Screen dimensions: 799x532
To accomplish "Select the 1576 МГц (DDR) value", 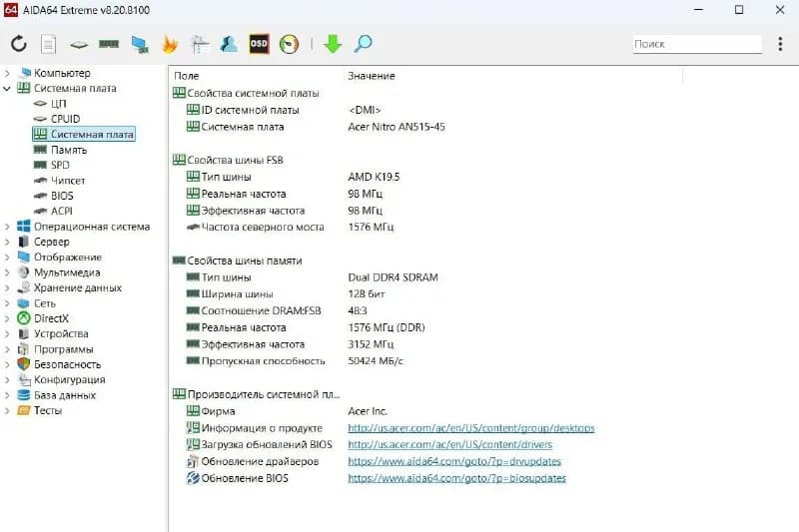I will pyautogui.click(x=387, y=327).
